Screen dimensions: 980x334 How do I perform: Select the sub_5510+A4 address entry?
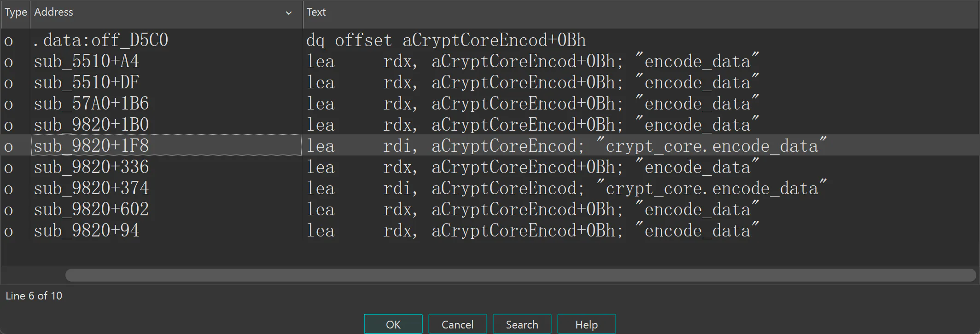[87, 62]
